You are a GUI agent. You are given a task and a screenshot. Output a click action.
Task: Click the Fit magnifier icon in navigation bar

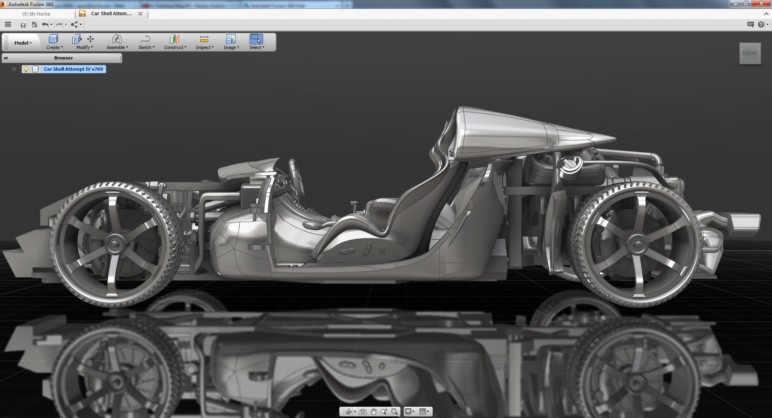(x=394, y=412)
